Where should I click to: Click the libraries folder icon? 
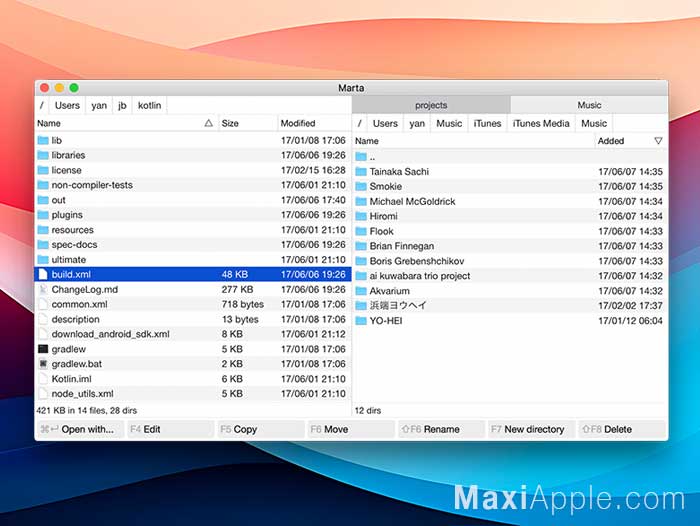43,155
